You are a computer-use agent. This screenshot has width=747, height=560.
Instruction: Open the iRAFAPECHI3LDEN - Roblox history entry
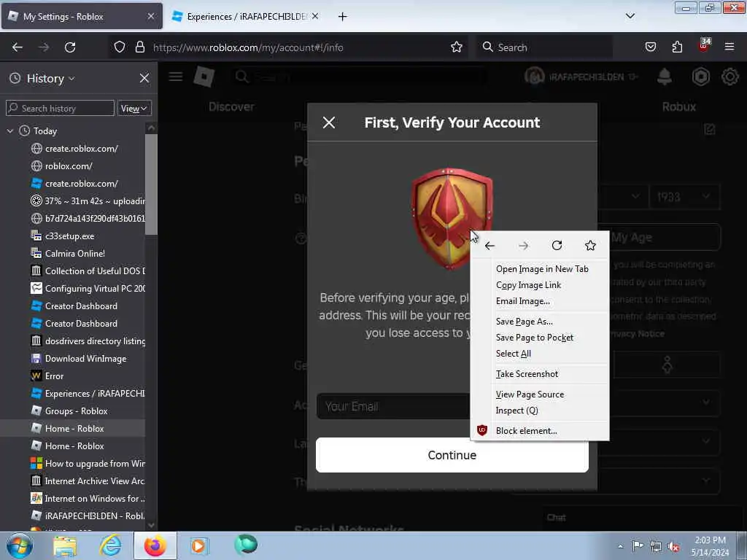[94, 516]
